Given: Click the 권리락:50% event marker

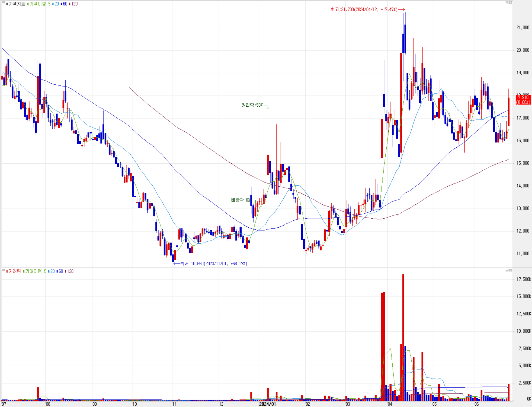Looking at the screenshot, I should point(252,105).
